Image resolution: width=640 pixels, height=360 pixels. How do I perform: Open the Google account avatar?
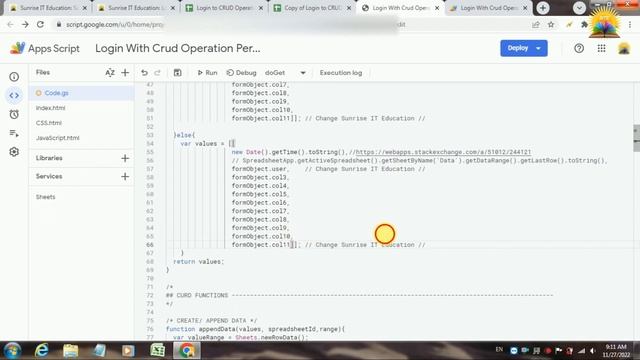coord(624,48)
